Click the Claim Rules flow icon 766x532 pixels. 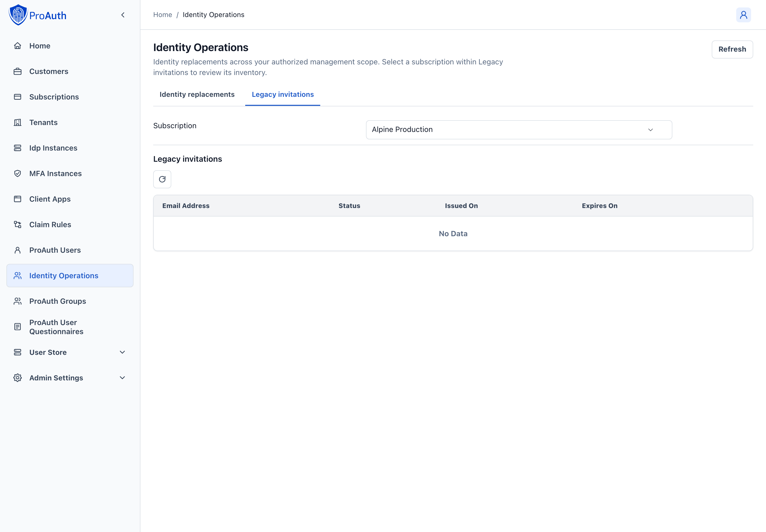(18, 225)
